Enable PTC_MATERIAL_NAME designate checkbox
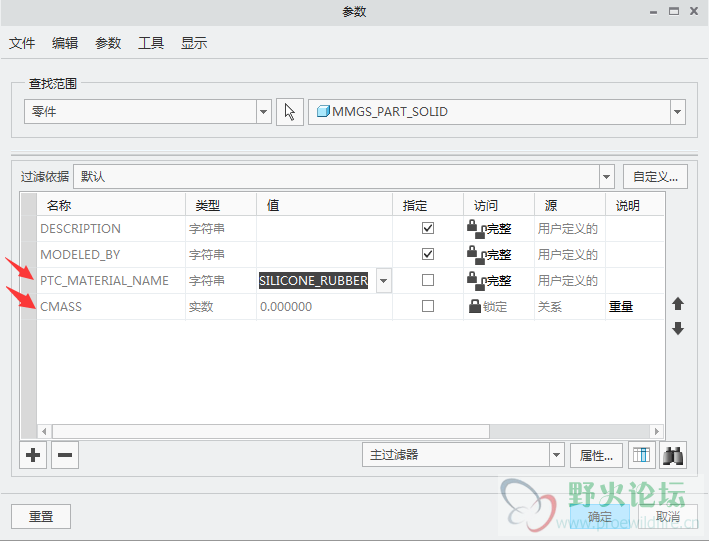The image size is (709, 541). [428, 280]
